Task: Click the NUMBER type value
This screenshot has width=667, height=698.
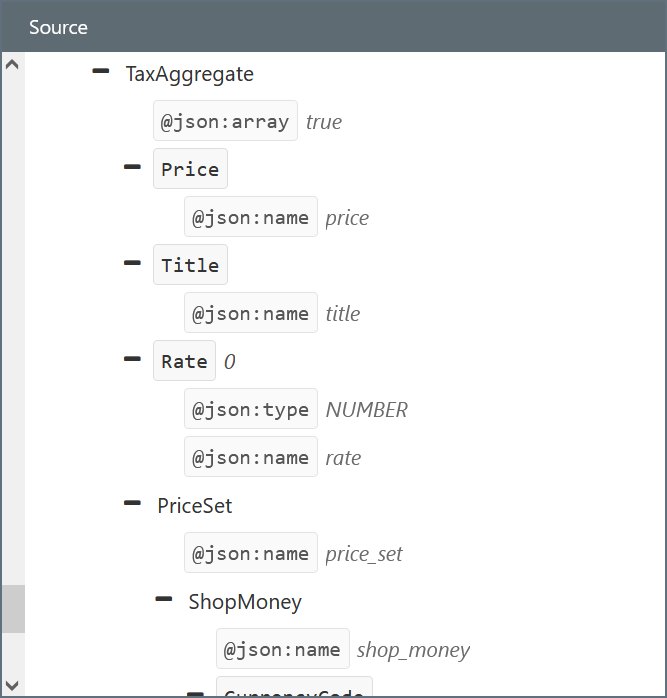Action: pyautogui.click(x=366, y=410)
